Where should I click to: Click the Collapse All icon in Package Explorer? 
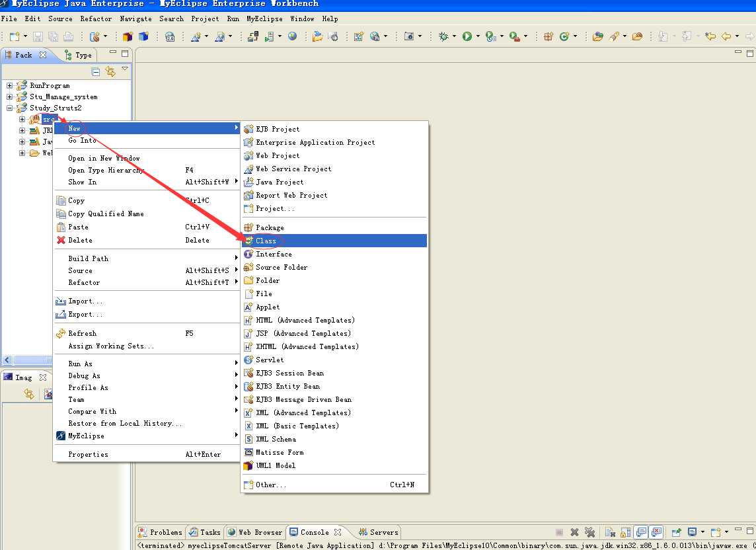pos(95,72)
